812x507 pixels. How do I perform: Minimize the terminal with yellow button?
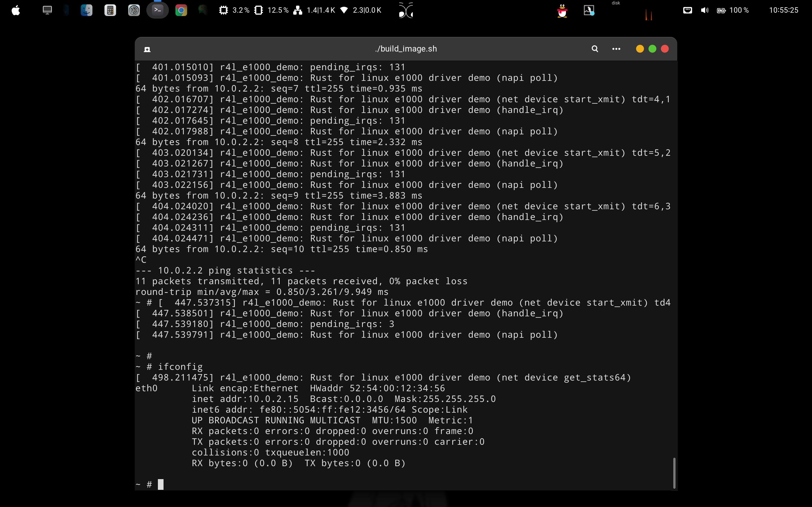(640, 49)
